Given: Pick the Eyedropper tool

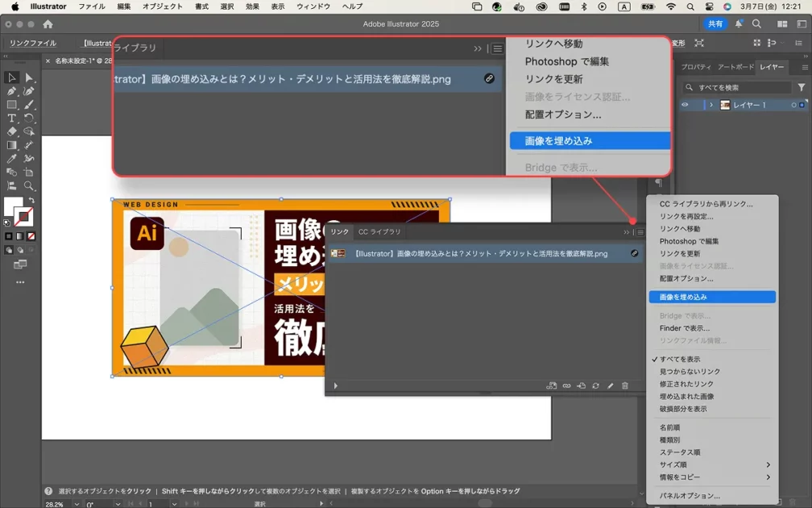Looking at the screenshot, I should (12, 159).
